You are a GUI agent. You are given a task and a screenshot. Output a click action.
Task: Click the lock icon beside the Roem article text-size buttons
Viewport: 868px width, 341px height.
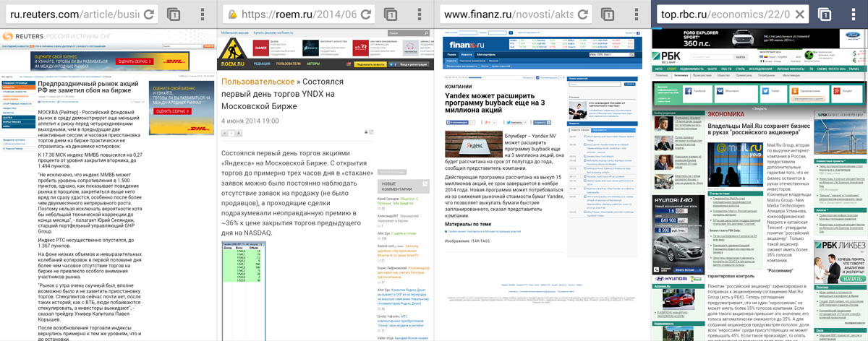click(x=367, y=132)
